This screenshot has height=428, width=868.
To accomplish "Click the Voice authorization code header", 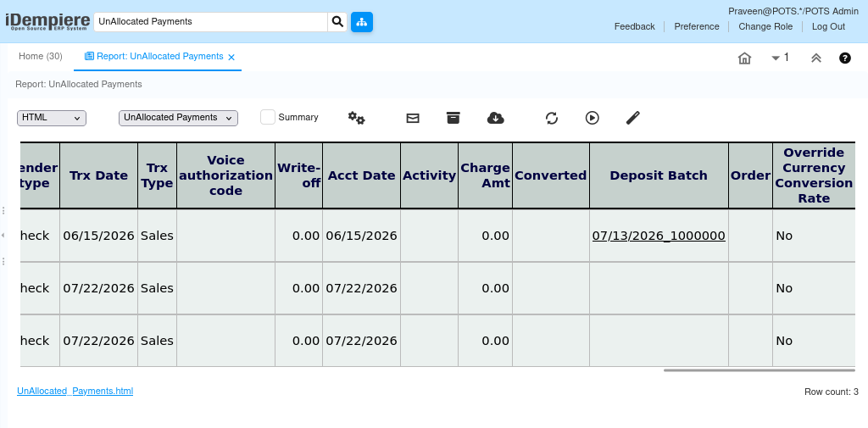I will [225, 175].
